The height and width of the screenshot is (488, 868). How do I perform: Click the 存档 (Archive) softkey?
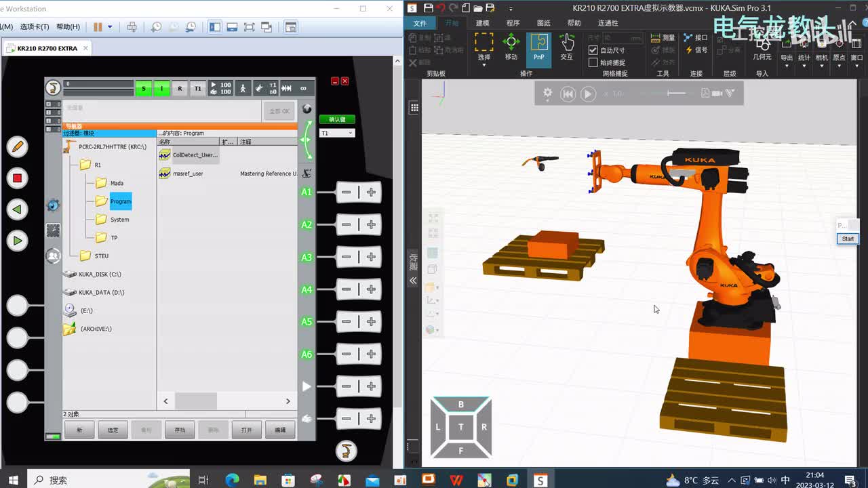click(x=180, y=430)
